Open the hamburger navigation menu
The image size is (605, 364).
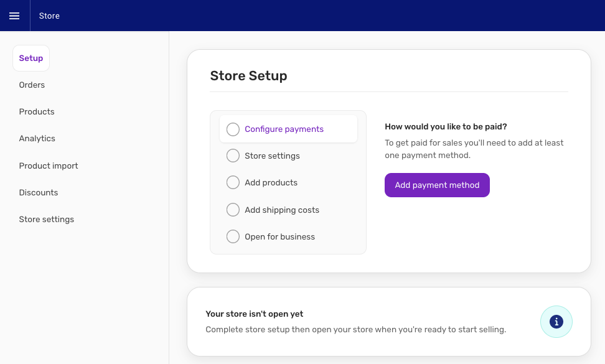click(14, 16)
